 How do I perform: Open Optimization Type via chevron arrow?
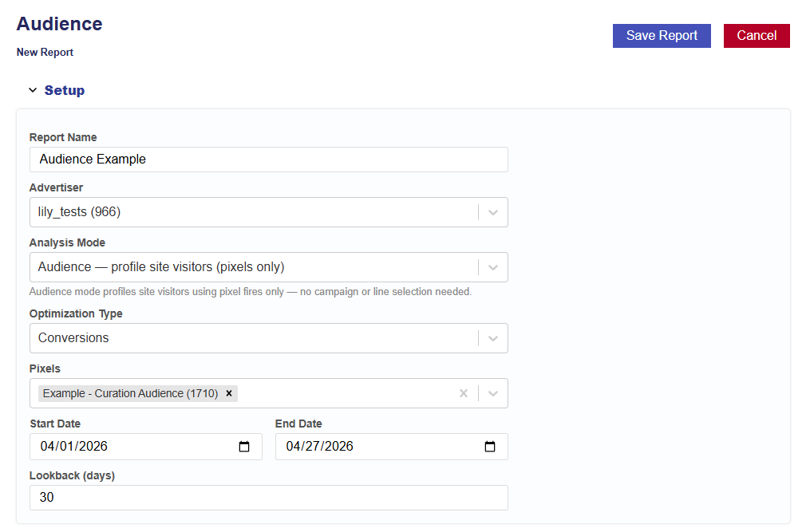[x=493, y=338]
